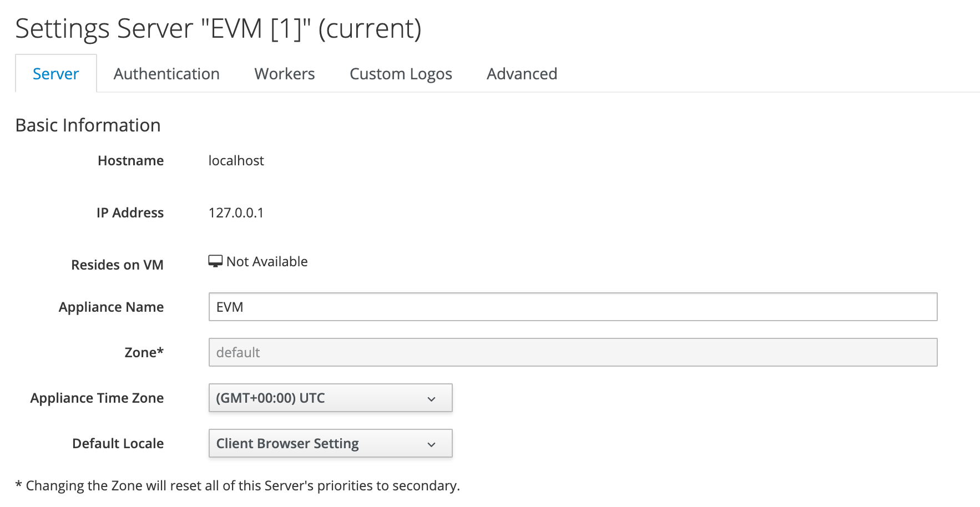
Task: Click the 127.0.0.1 IP address value
Action: coord(236,213)
